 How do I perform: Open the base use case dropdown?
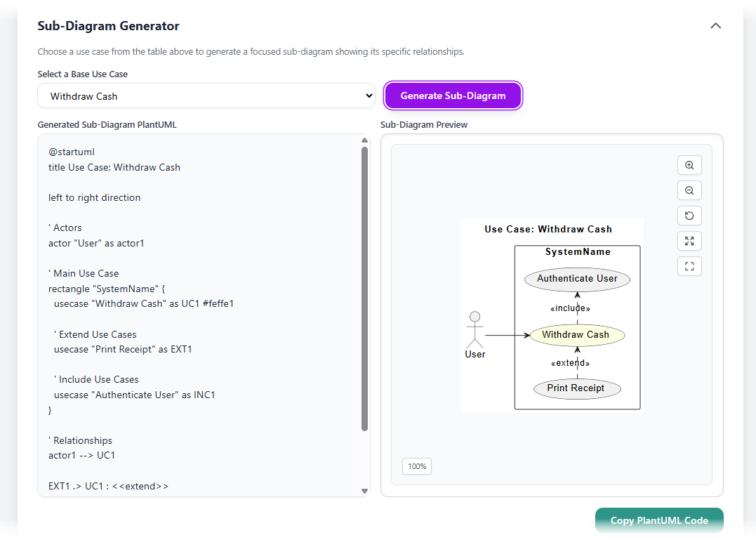tap(206, 96)
